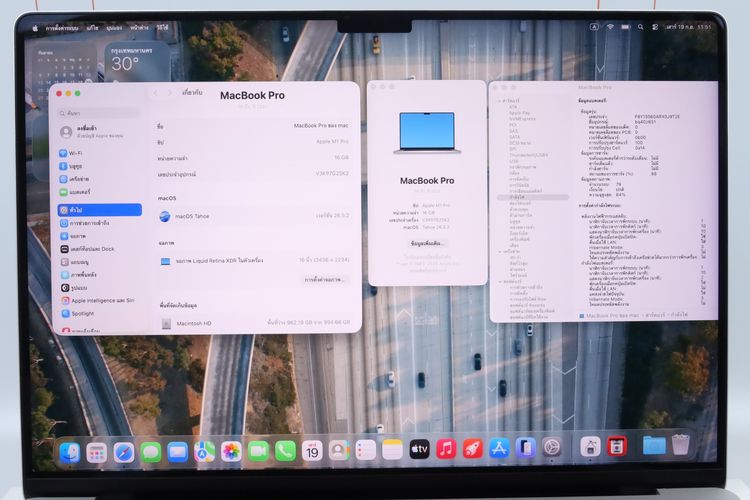Screen dimensions: 750x500
Task: Open the Apple menu
Action: [34, 28]
